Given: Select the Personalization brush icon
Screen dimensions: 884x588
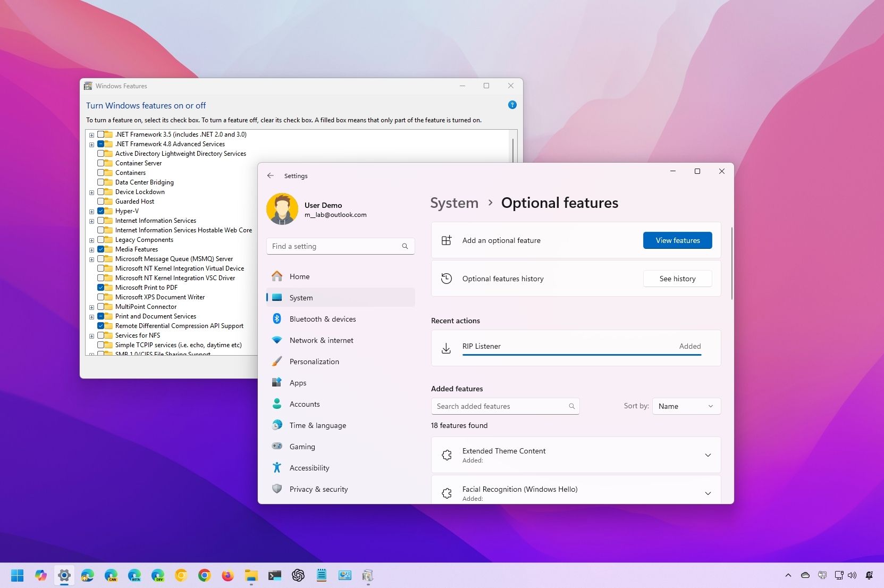Looking at the screenshot, I should pyautogui.click(x=277, y=361).
